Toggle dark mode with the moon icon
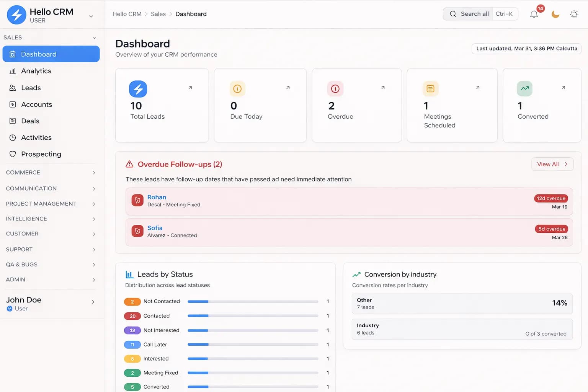 pos(555,14)
